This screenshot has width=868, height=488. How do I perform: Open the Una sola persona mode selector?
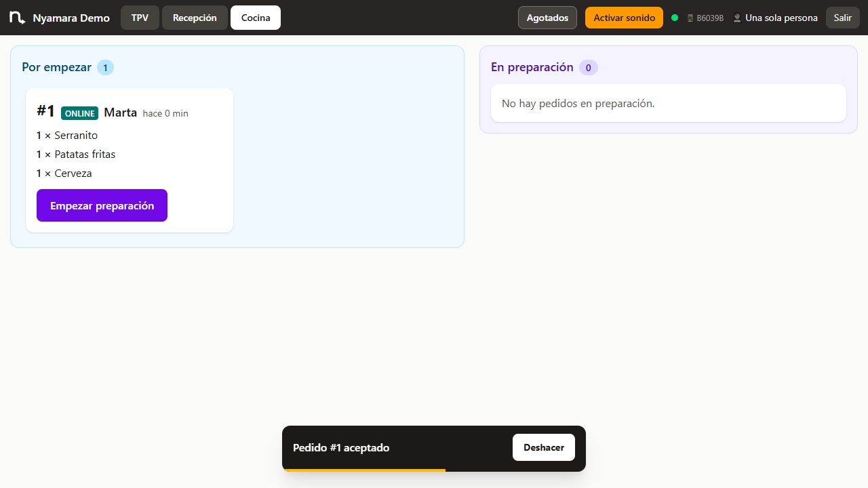click(x=775, y=18)
